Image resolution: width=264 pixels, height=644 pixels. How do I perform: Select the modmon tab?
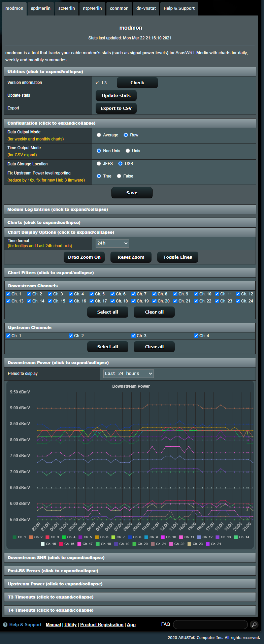[x=14, y=8]
